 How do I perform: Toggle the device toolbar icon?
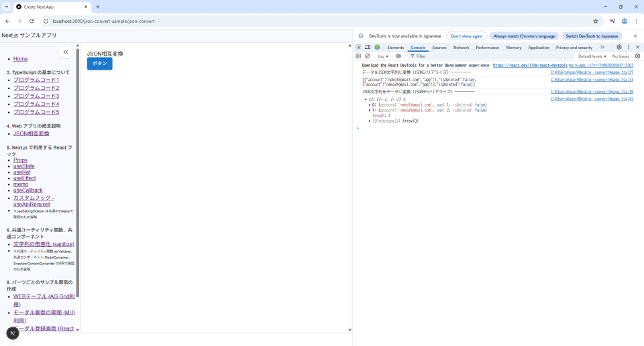368,47
